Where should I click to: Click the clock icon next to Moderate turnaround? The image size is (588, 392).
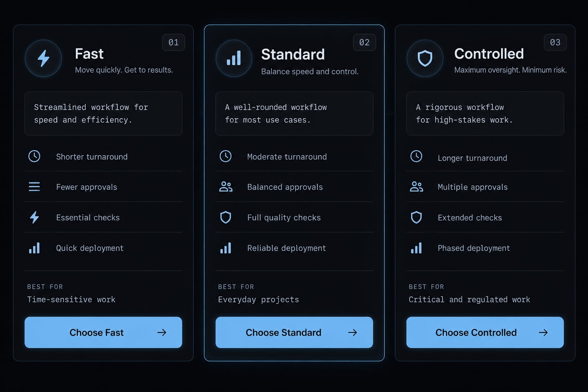(225, 156)
